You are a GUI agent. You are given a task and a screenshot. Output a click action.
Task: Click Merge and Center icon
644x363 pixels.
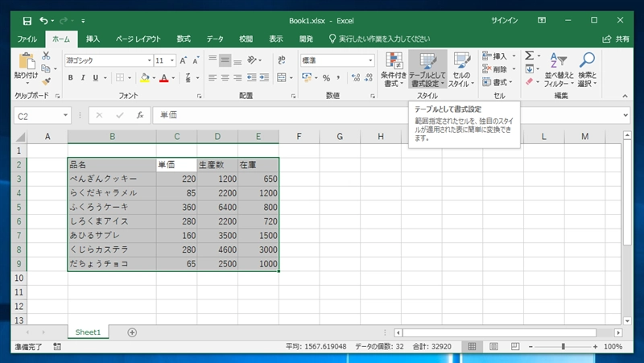[282, 77]
